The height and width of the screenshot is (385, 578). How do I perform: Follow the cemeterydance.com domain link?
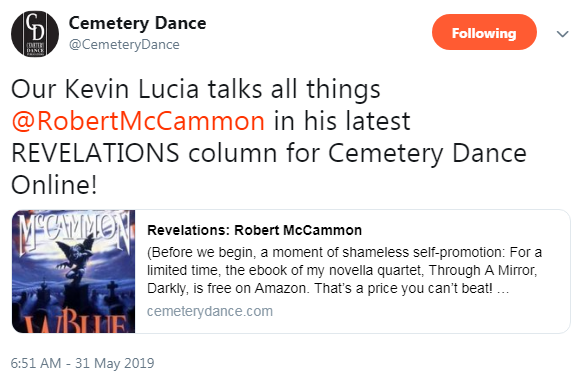210,311
